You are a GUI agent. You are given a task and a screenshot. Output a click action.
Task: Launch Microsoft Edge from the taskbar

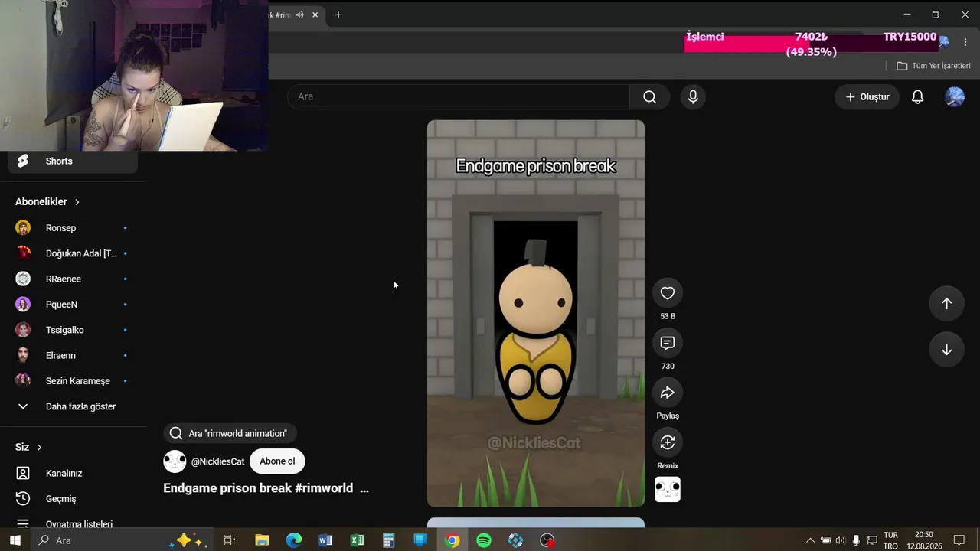pyautogui.click(x=294, y=540)
